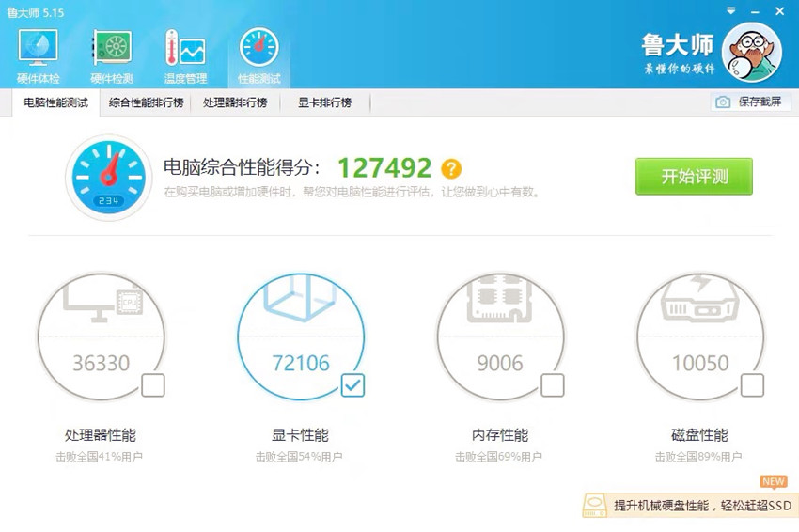Enable the 内存性能 checkbox

click(553, 385)
